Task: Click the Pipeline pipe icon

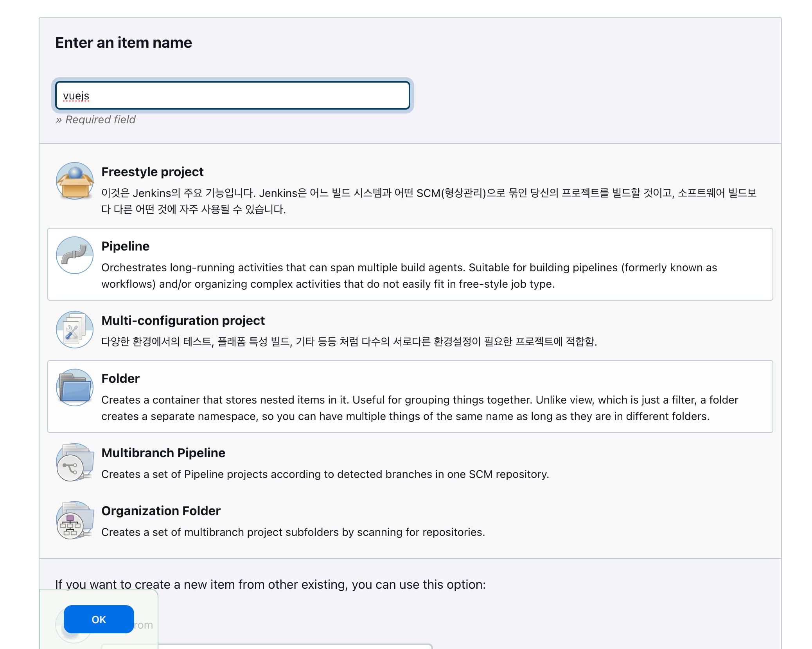Action: coord(75,255)
